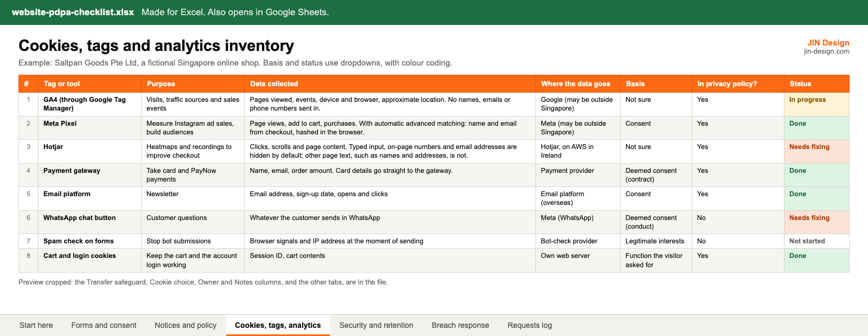The width and height of the screenshot is (868, 336).
Task: Open the Not sure basis for GA4
Action: (x=656, y=104)
